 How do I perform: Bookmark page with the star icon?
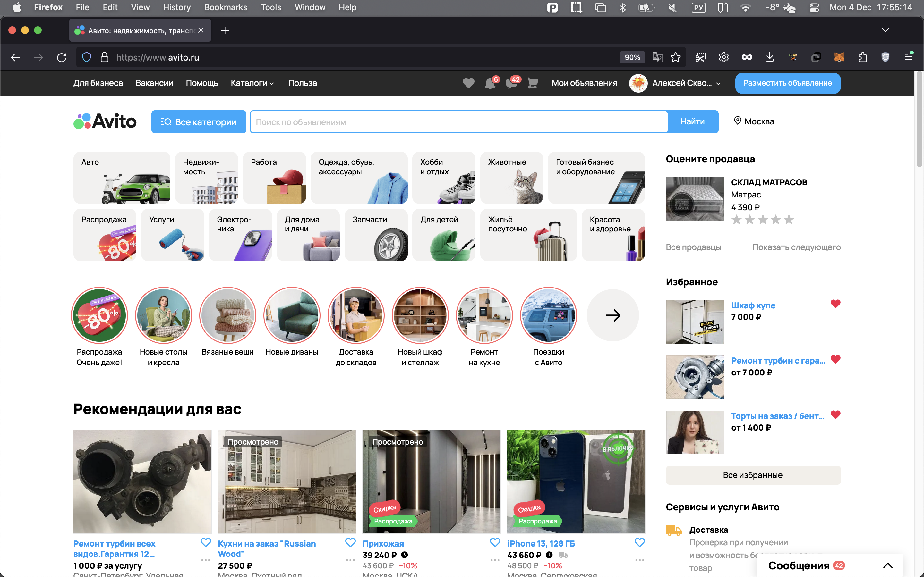(x=675, y=57)
